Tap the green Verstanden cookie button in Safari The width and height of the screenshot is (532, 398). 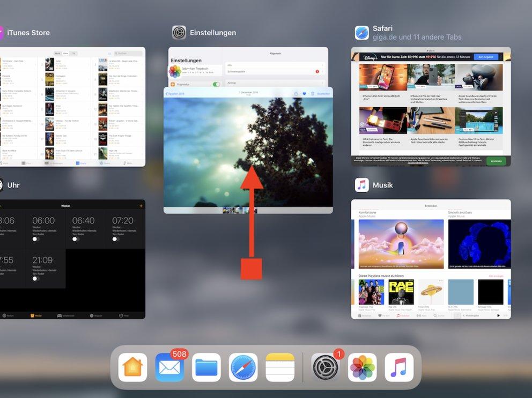(496, 161)
